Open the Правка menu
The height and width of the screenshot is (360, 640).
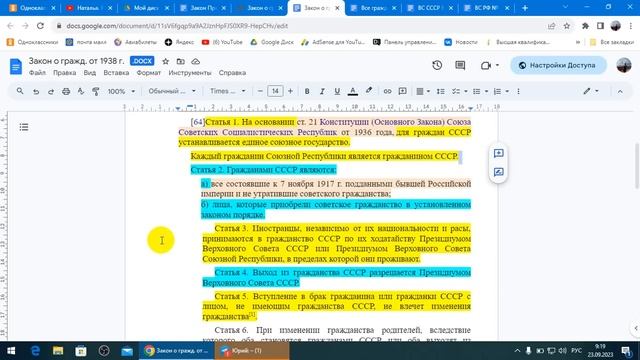[x=64, y=73]
